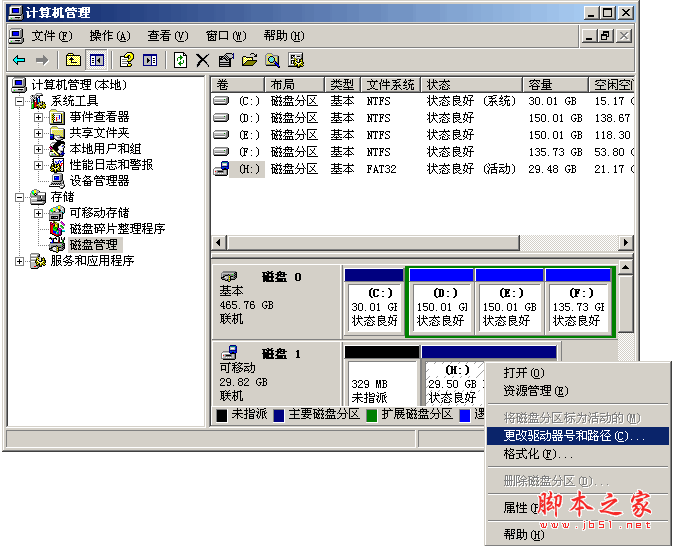This screenshot has height=546, width=674.
Task: Click the 共享文件夹 folder icon
Action: click(x=57, y=133)
